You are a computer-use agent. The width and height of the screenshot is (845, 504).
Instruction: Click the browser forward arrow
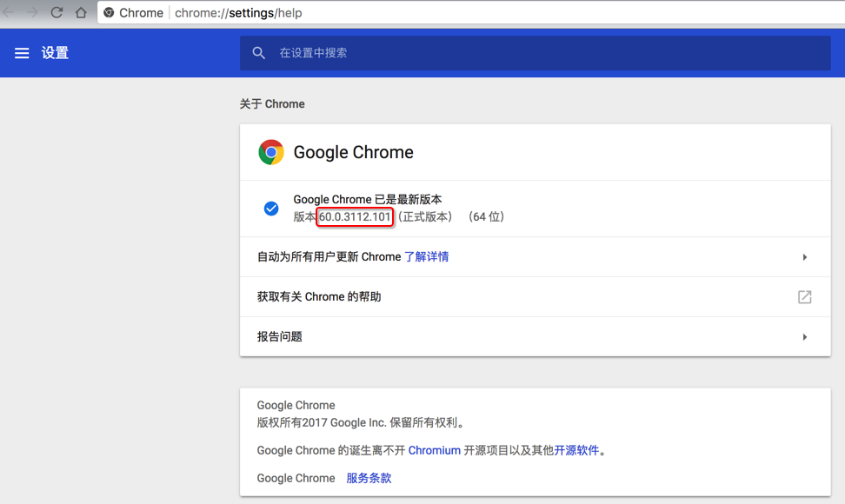(x=32, y=12)
